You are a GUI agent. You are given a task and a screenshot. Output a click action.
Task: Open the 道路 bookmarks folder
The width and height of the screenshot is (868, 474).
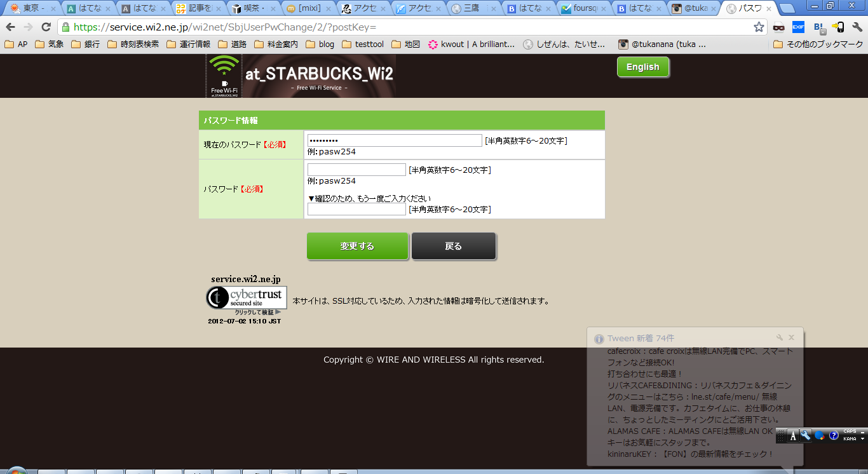click(x=232, y=44)
